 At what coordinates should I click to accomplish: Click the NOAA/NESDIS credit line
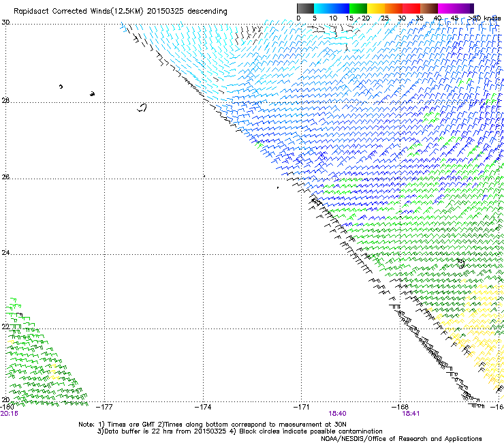point(401,439)
